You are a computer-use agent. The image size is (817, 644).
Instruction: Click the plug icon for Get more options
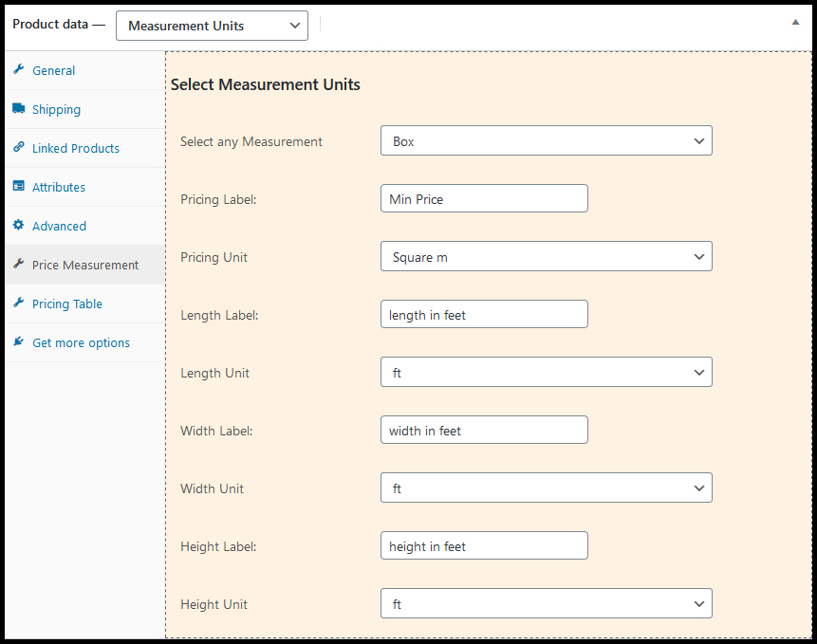[18, 342]
